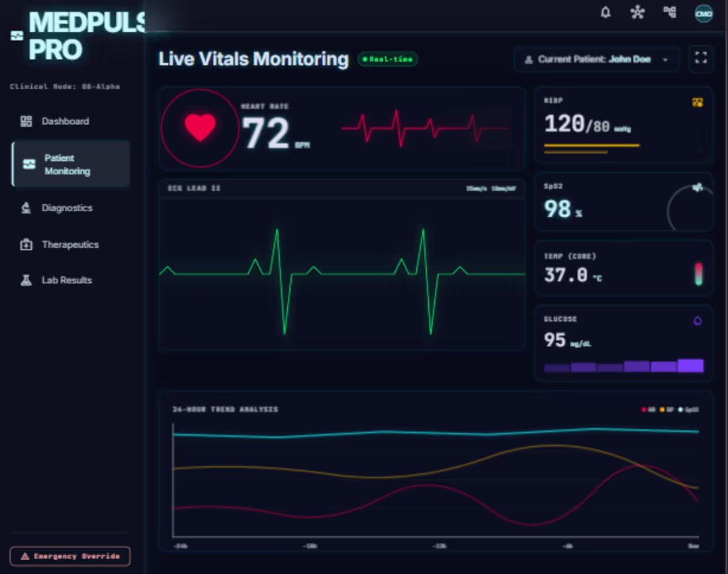Click the temperature gradient gauge

[x=698, y=273]
